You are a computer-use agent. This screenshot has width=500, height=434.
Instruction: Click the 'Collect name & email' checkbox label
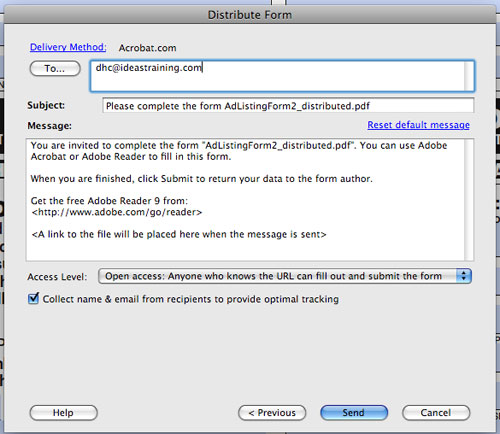pos(191,299)
